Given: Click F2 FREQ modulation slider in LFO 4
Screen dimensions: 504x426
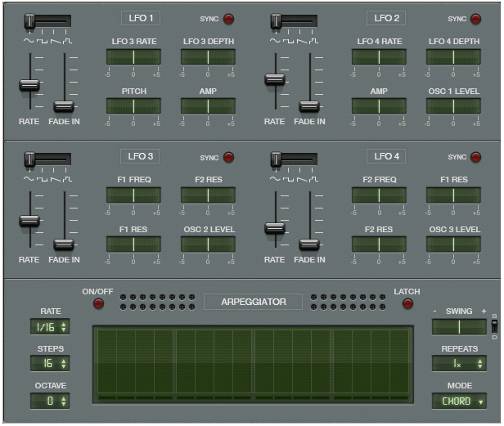Looking at the screenshot, I should (380, 195).
